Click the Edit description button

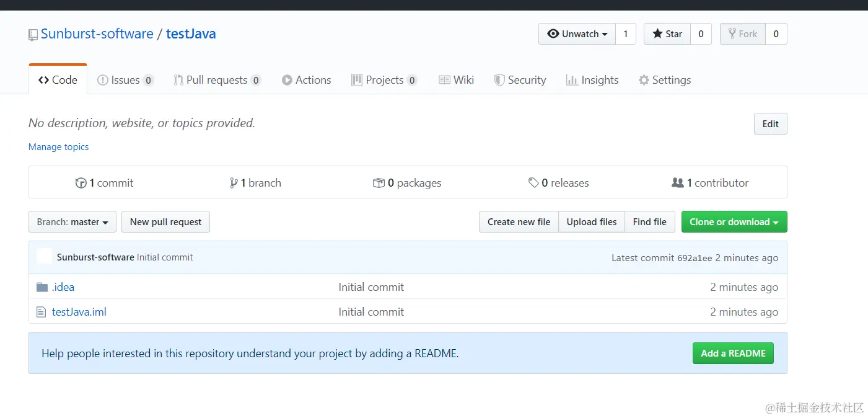pyautogui.click(x=771, y=124)
